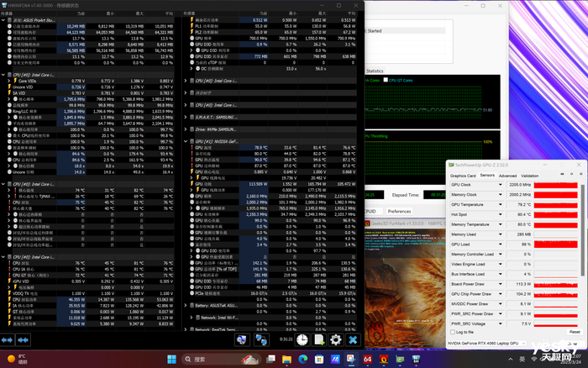Open File Explorer from the taskbar
Screen dimensions: 588x368
287,360
